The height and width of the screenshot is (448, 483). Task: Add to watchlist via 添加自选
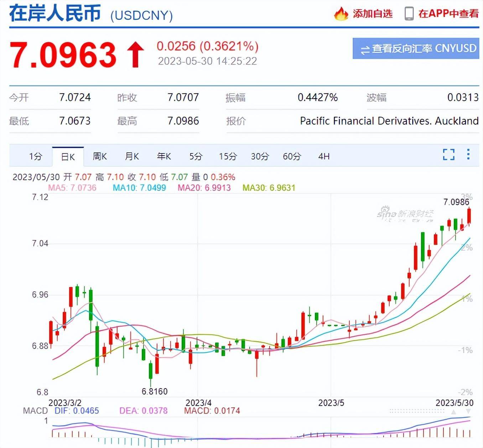coord(373,14)
